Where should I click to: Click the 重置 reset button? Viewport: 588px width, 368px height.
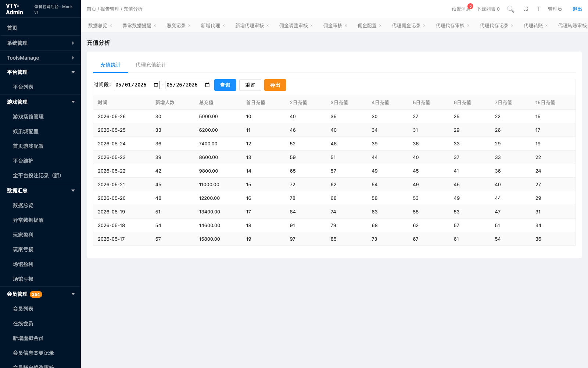coord(250,85)
